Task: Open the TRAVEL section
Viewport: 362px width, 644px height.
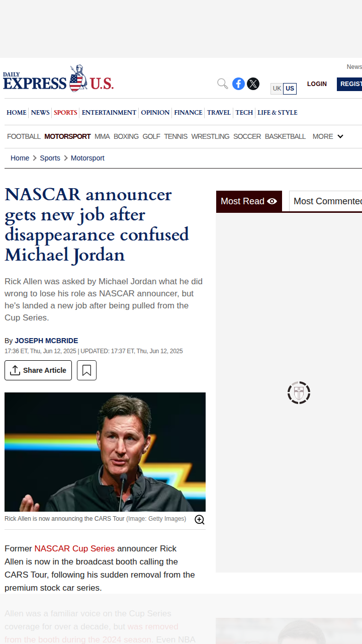Action: (x=219, y=113)
